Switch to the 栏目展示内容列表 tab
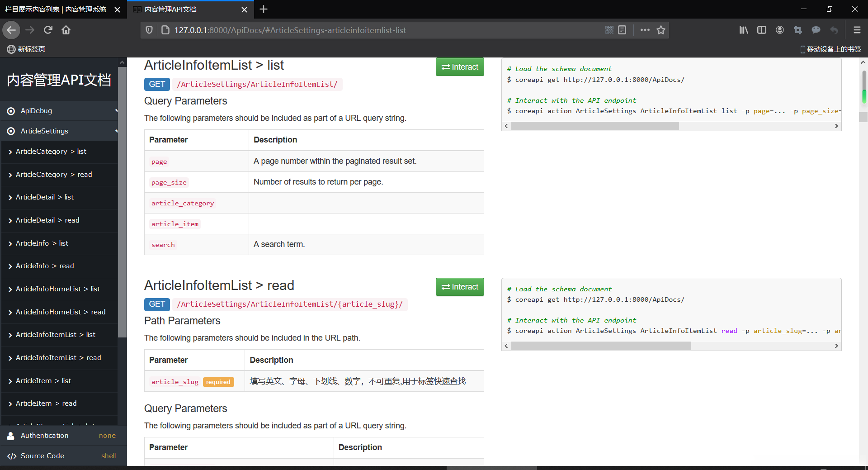 56,9
